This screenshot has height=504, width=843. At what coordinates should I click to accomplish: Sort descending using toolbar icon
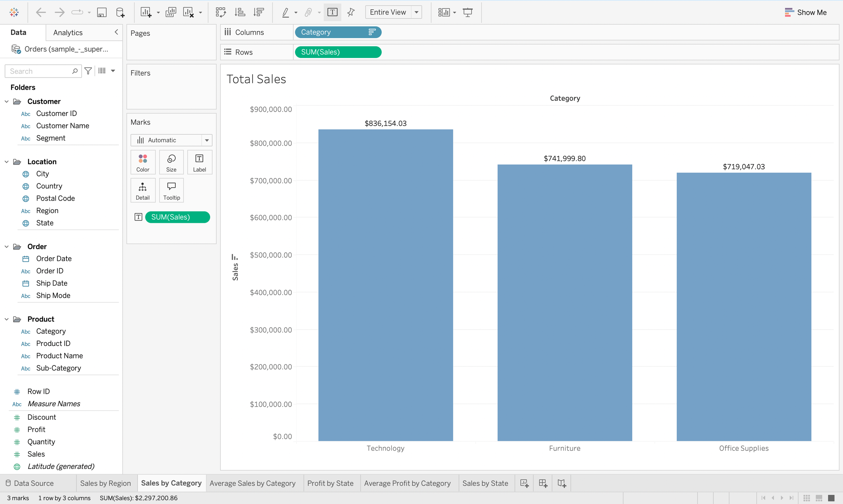259,12
